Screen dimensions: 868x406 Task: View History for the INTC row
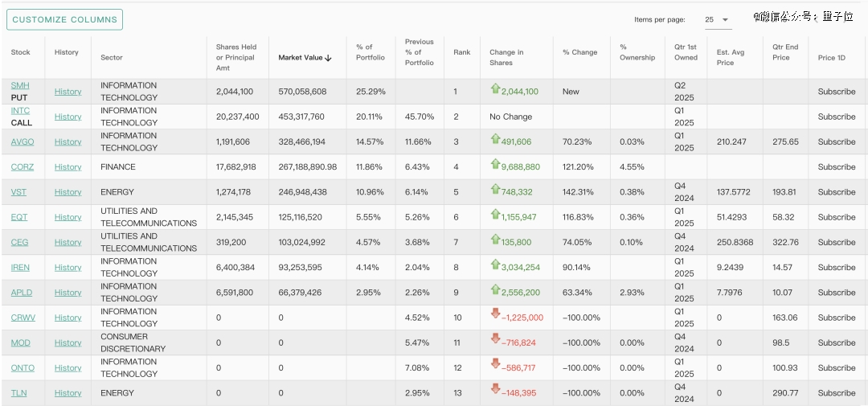click(68, 117)
